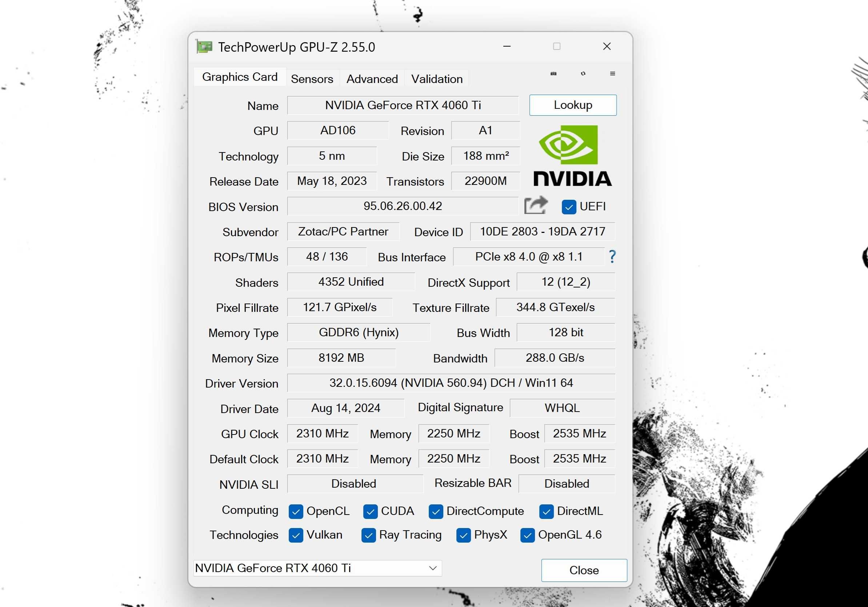
Task: Click the BIOS export share icon
Action: (x=536, y=205)
